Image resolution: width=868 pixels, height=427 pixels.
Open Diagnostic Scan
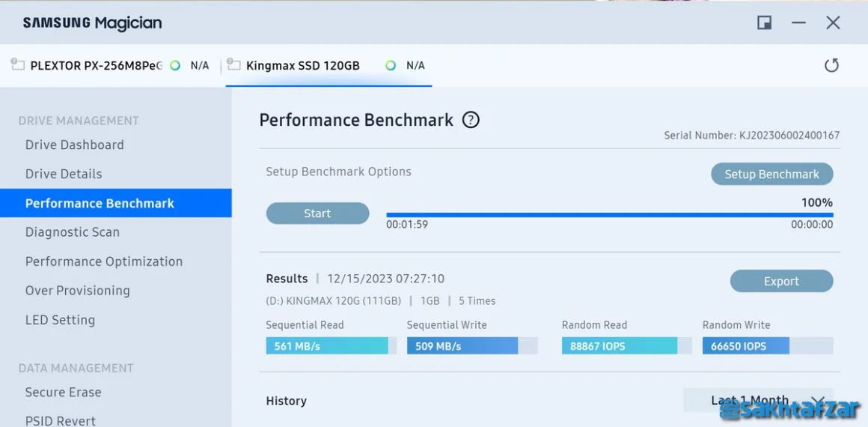73,232
